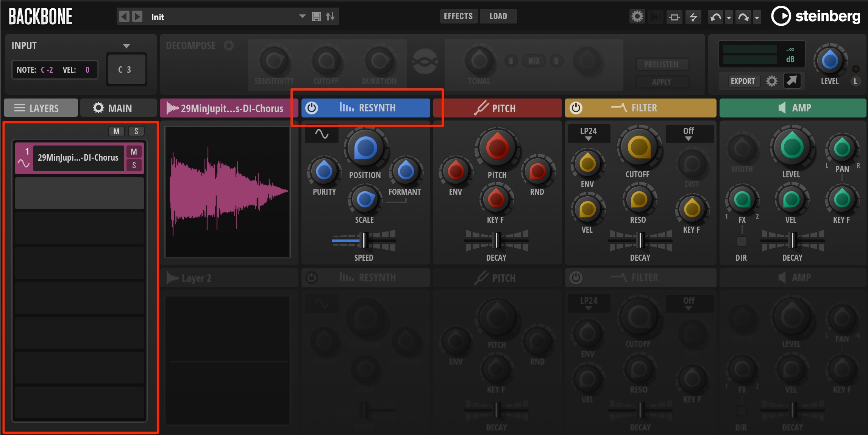Screen dimensions: 868x435
Task: Solo the 29MinJupi Chorus layer
Action: click(134, 165)
